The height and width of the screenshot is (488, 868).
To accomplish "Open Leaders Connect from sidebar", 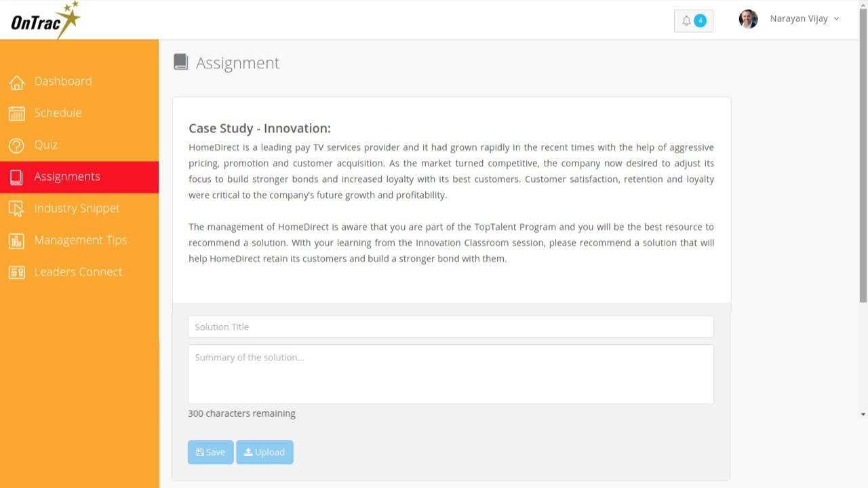I will [78, 272].
